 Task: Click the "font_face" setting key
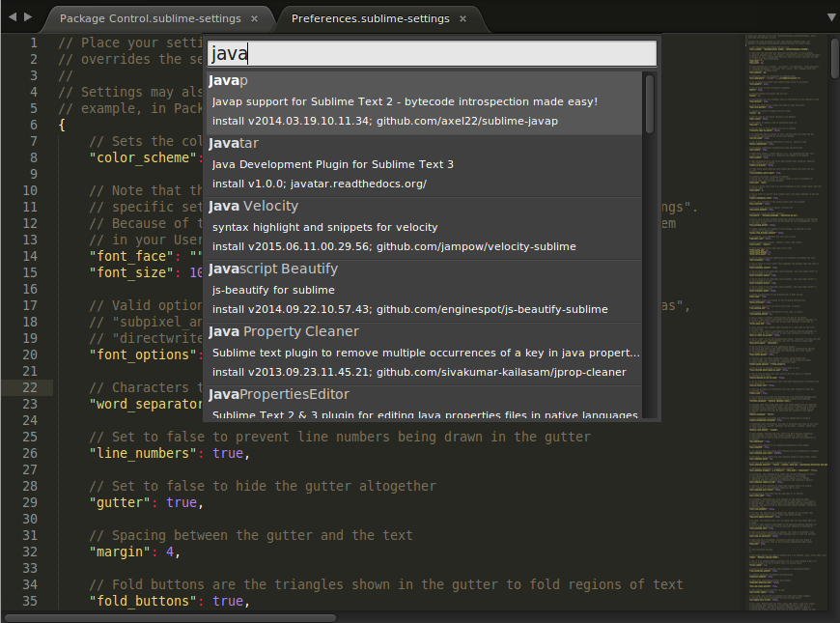131,256
